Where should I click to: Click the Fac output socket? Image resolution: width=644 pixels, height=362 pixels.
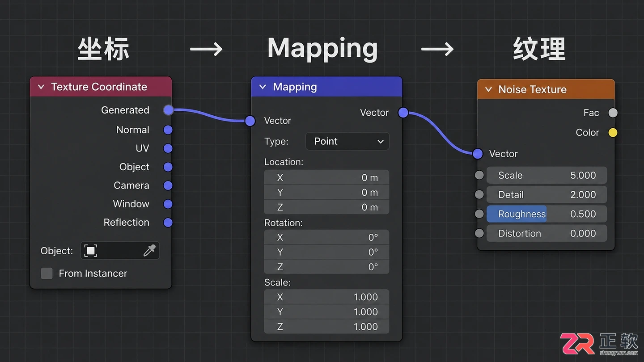click(613, 113)
